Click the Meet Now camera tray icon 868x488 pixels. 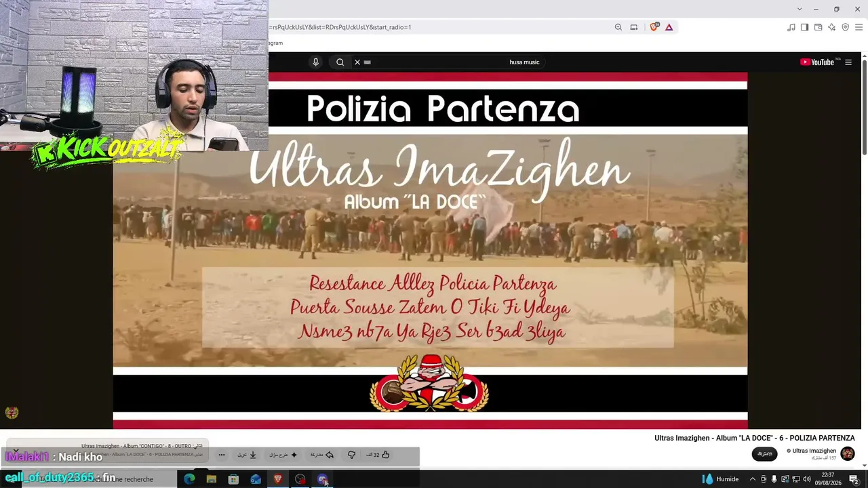[x=764, y=479]
